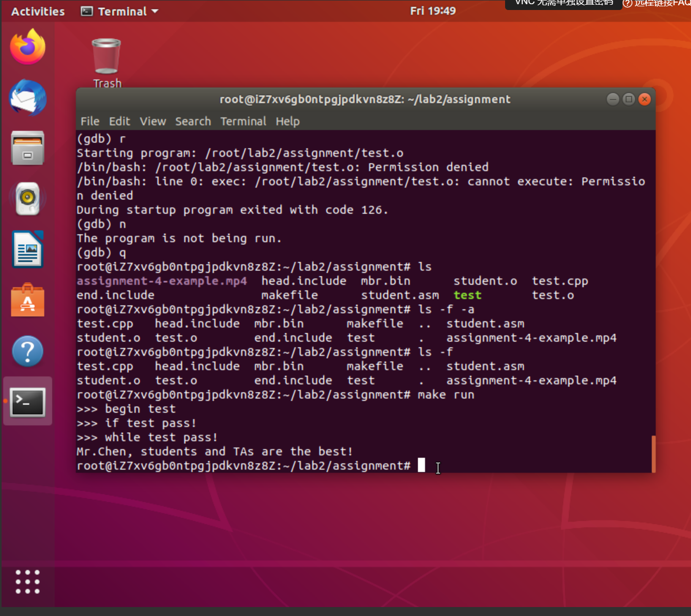Open the Files manager dock icon
Image resolution: width=691 pixels, height=616 pixels.
[27, 148]
